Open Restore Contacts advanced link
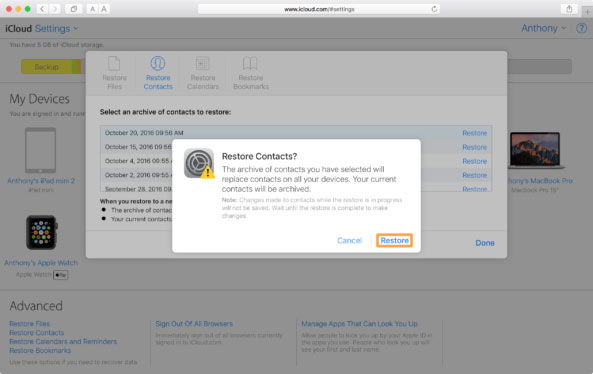This screenshot has width=593, height=374. pos(37,333)
